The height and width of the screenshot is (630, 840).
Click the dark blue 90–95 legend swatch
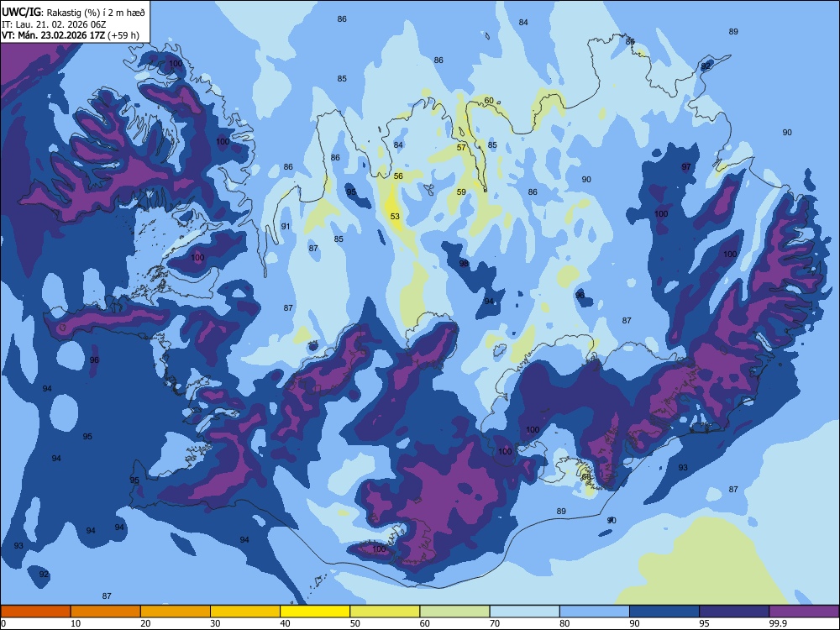pyautogui.click(x=664, y=612)
